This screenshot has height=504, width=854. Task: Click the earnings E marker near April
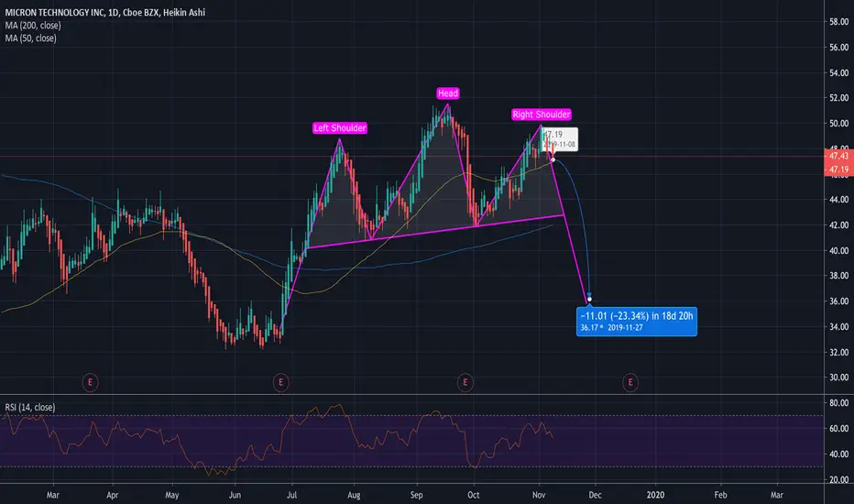tap(90, 382)
